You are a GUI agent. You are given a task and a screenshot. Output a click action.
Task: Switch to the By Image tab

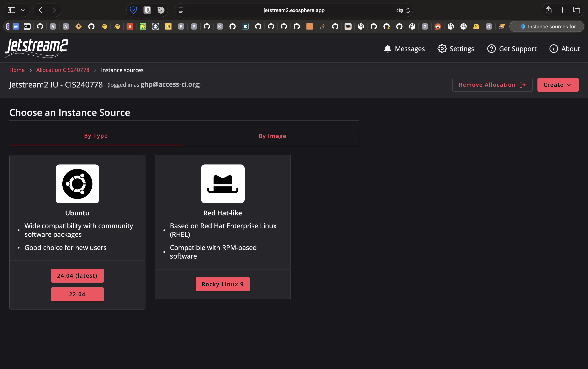[x=272, y=136]
